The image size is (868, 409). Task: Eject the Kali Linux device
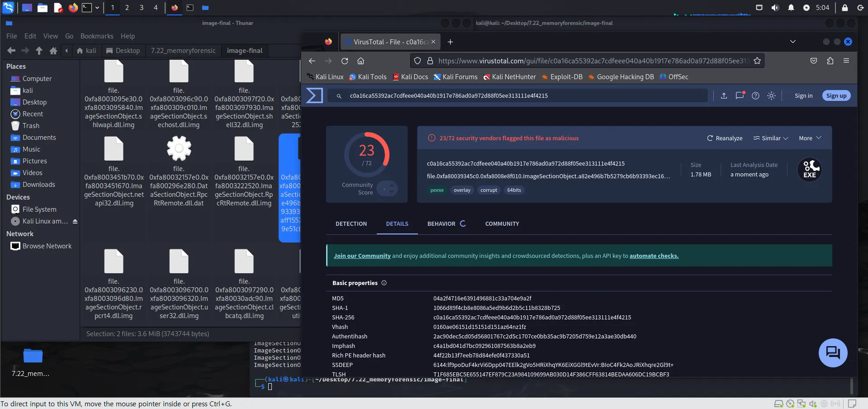click(x=75, y=221)
